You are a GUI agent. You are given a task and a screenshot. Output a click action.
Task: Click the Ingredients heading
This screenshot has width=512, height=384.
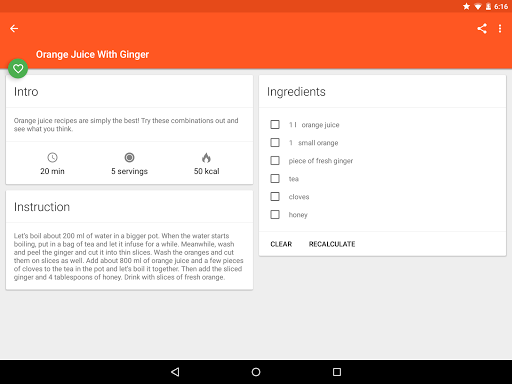[296, 92]
